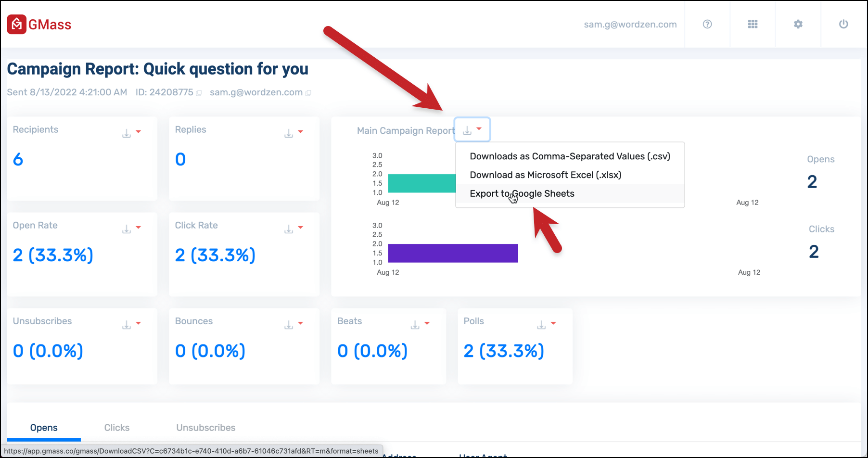Image resolution: width=868 pixels, height=458 pixels.
Task: Download the Replies report
Action: point(289,133)
